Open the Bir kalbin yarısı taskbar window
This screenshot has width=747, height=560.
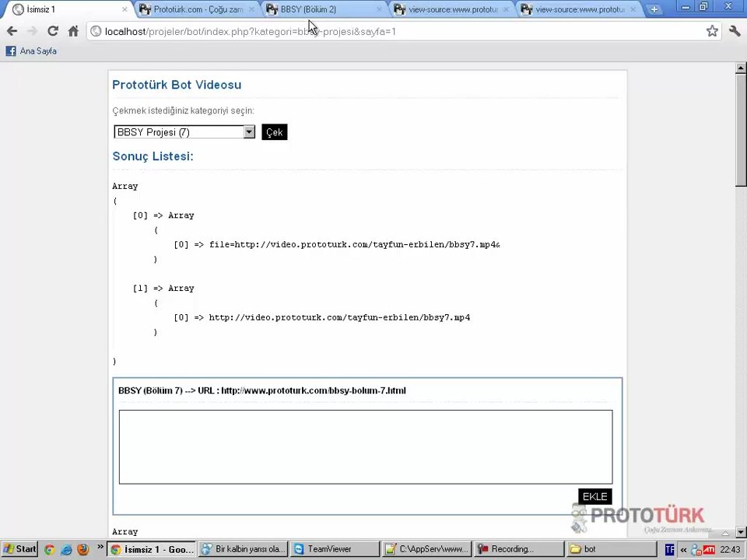coord(244,549)
